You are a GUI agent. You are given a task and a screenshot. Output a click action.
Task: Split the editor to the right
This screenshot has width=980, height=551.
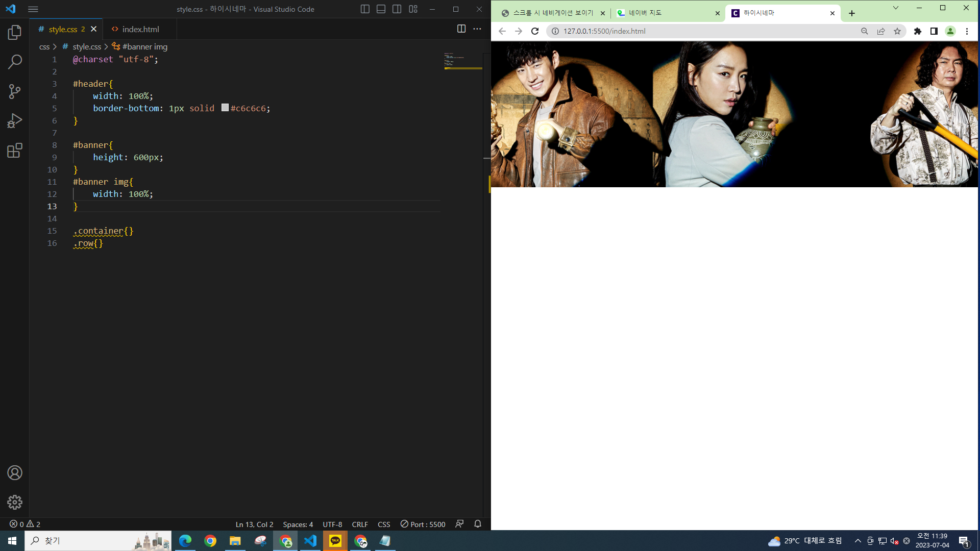coord(461,29)
